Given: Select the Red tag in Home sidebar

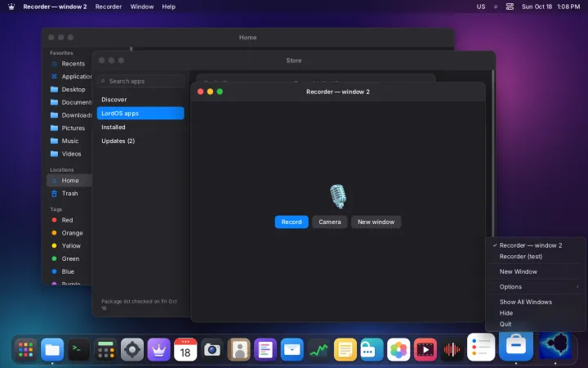Looking at the screenshot, I should click(x=69, y=220).
